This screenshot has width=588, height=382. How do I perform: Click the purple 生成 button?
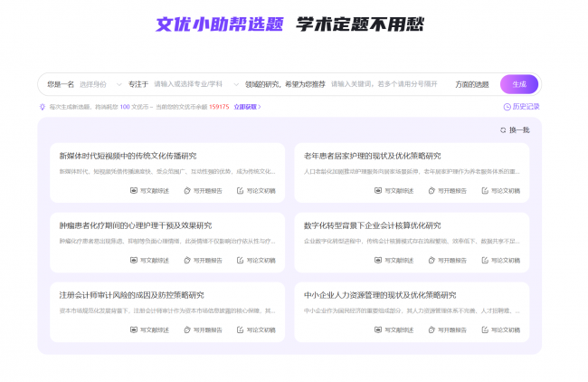(519, 84)
